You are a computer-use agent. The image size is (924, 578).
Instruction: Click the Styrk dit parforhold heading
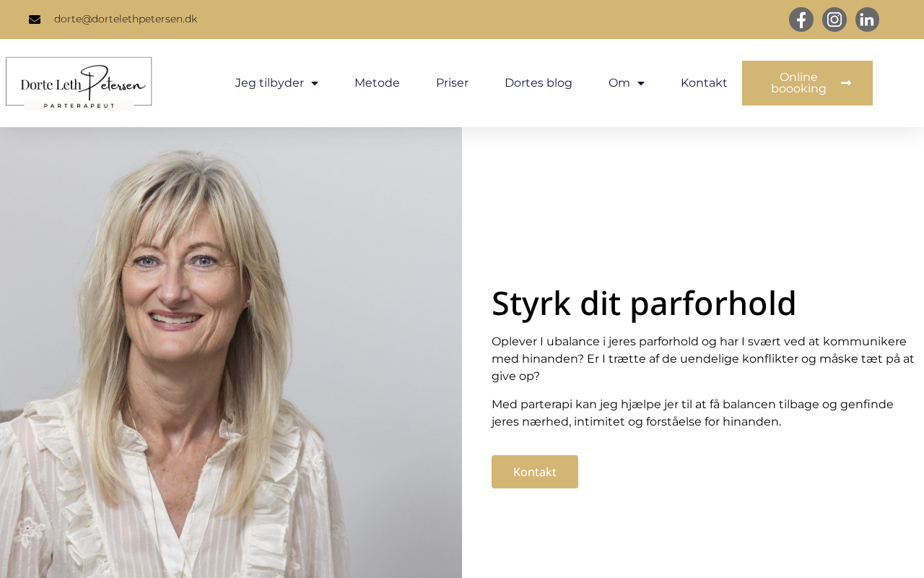tap(644, 303)
